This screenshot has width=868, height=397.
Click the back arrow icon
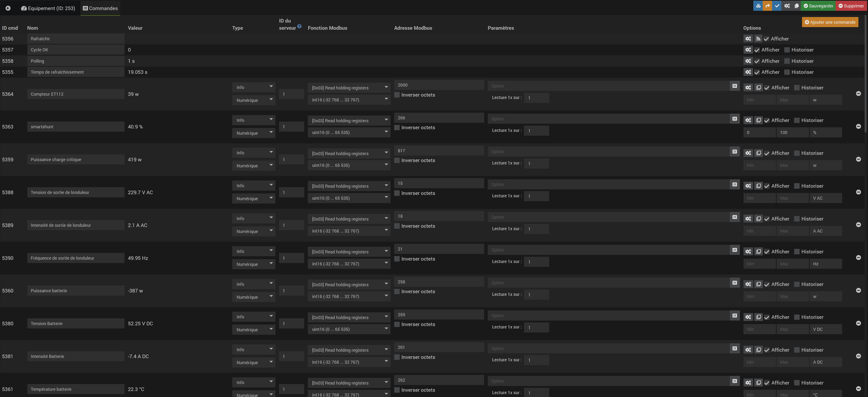[x=8, y=8]
